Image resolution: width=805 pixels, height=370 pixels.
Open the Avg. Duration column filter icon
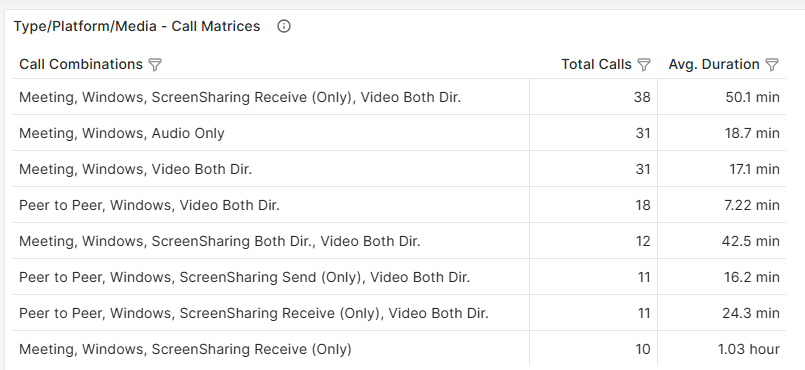[772, 65]
